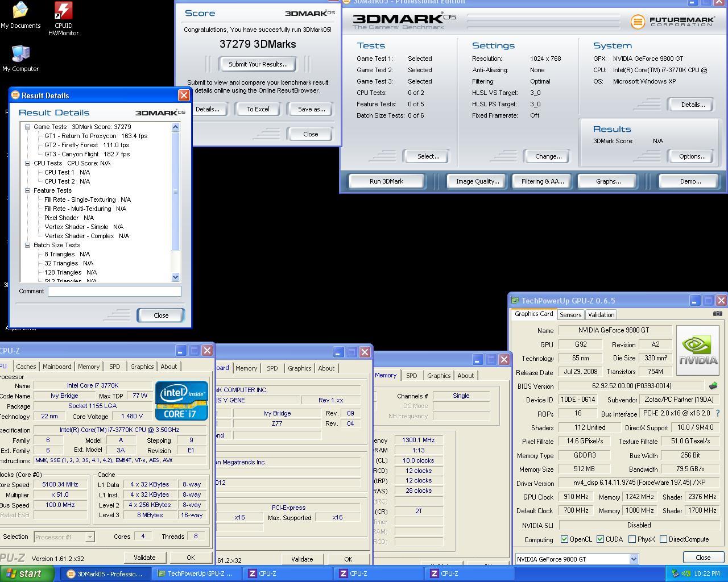Click the Bus Interface question mark in GPU-Z
Viewport: 728px width, 582px height.
[x=717, y=413]
